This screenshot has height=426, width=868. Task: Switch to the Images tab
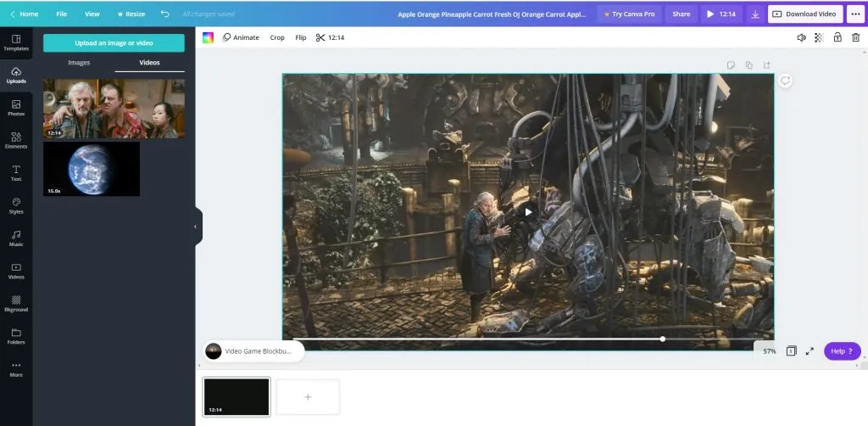click(79, 63)
